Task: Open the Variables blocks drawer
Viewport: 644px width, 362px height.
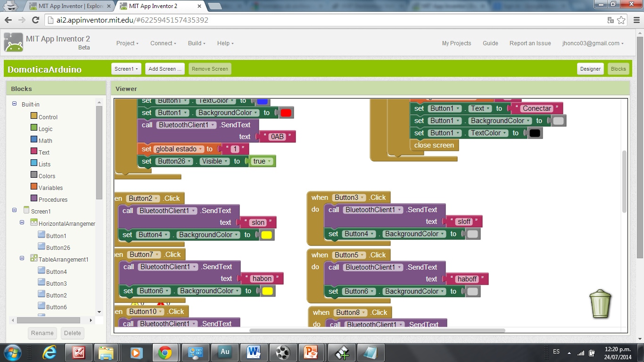Action: click(46, 188)
